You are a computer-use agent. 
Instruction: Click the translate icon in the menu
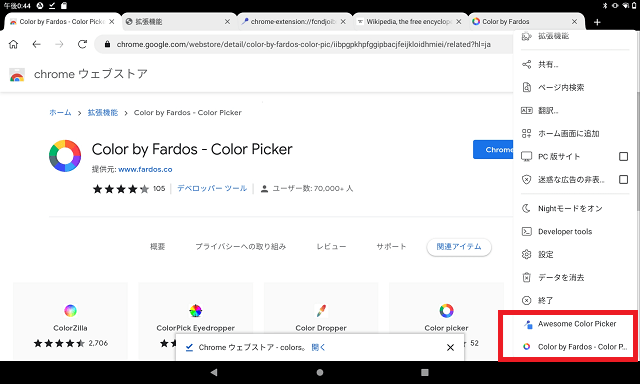coord(527,111)
